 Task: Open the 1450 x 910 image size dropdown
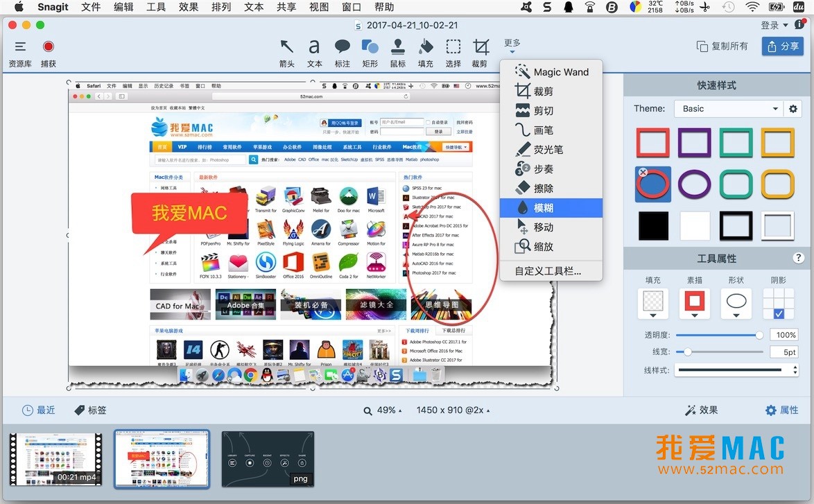tap(453, 410)
